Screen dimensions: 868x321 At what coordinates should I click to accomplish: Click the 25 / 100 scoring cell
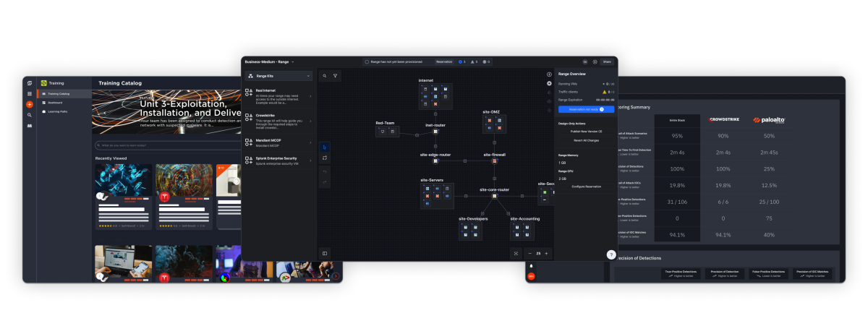[768, 200]
